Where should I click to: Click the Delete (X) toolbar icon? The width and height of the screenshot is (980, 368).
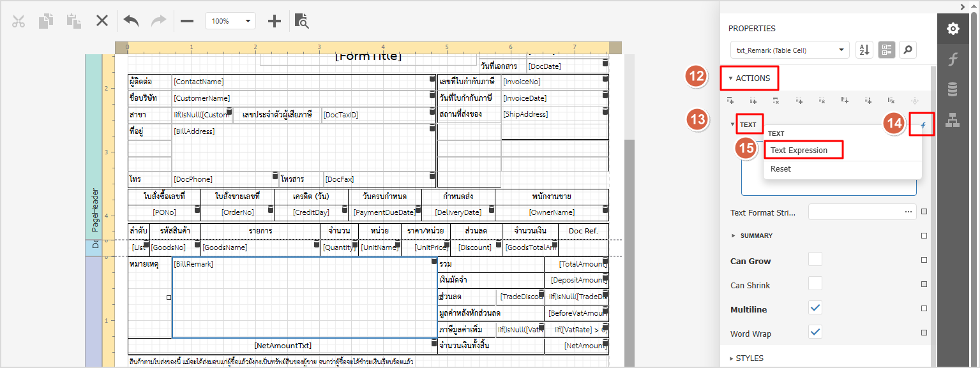tap(102, 21)
